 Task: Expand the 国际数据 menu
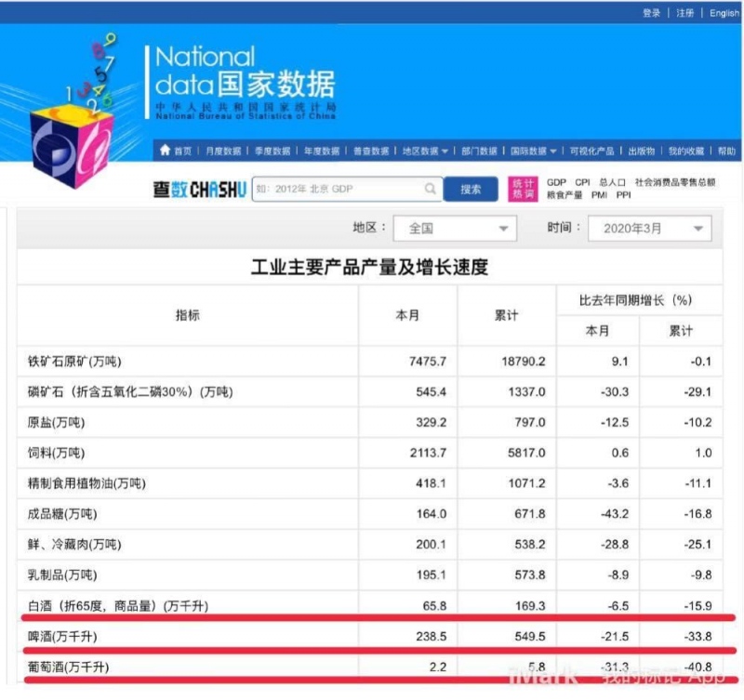[534, 151]
